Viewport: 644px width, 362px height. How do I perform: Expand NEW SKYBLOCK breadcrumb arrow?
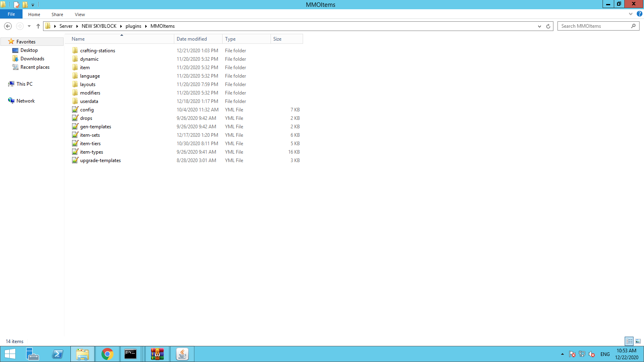[121, 26]
